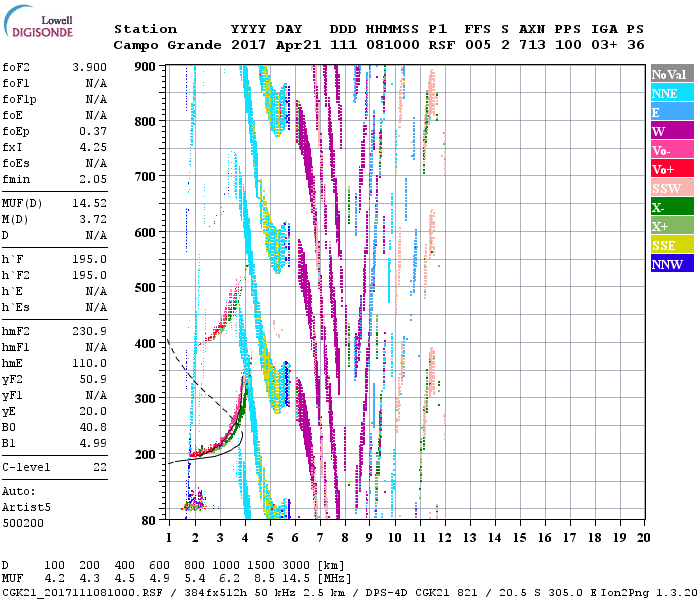Click the 900 km height axis label
The width and height of the screenshot is (700, 600).
click(x=145, y=67)
